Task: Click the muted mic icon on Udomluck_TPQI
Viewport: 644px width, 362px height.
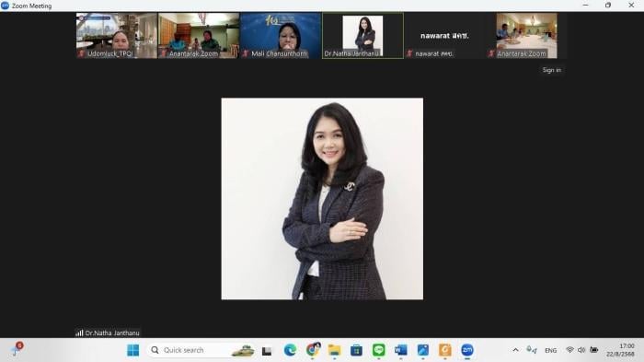Action: pyautogui.click(x=81, y=54)
